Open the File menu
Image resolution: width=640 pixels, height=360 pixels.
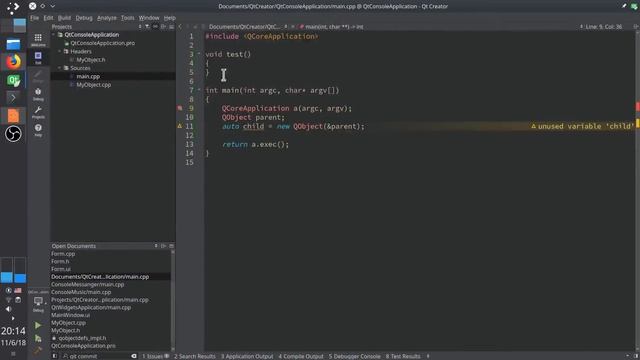(x=34, y=18)
